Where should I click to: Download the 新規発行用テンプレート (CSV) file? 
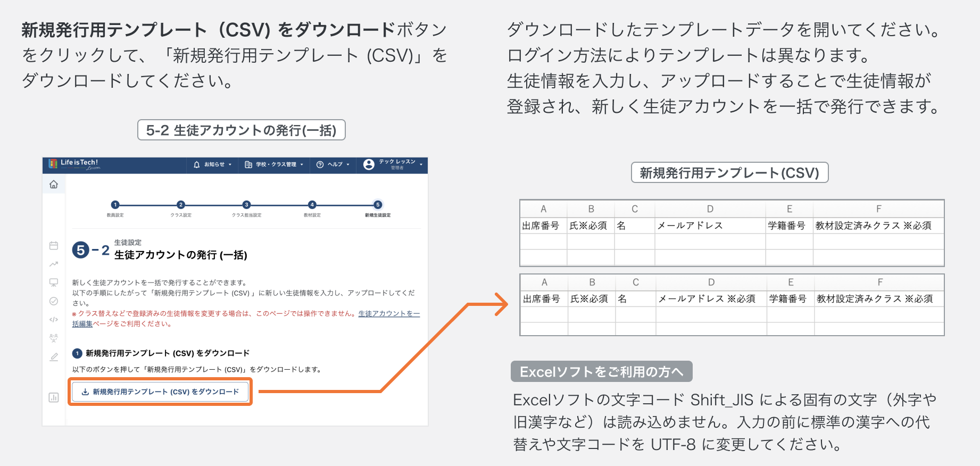pyautogui.click(x=160, y=392)
